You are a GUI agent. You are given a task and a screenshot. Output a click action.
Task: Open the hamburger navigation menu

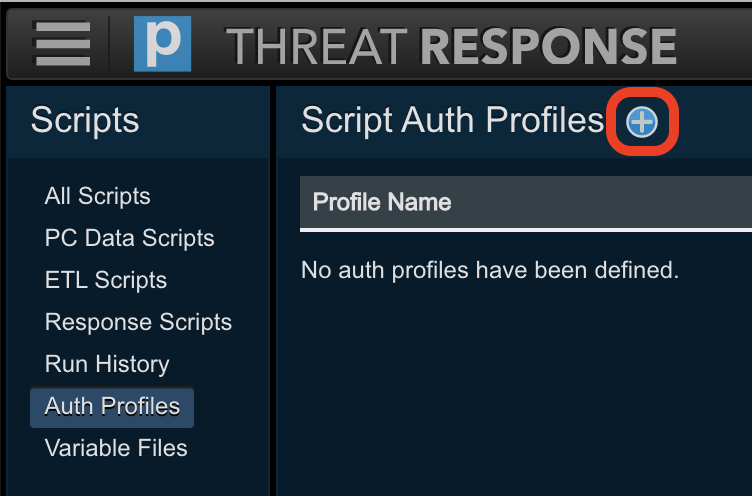(62, 45)
